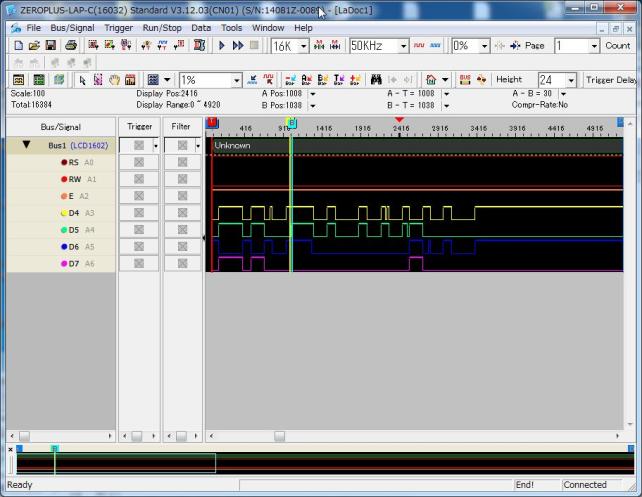Open the 50KHz sampling frequency dropdown
The width and height of the screenshot is (642, 497).
pos(404,46)
